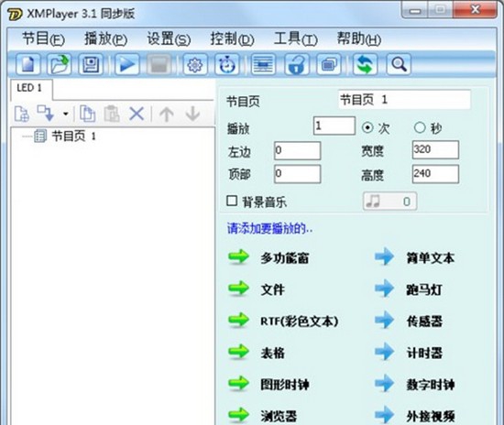Click the 顶部 input field
This screenshot has width=504, height=425.
pos(297,174)
